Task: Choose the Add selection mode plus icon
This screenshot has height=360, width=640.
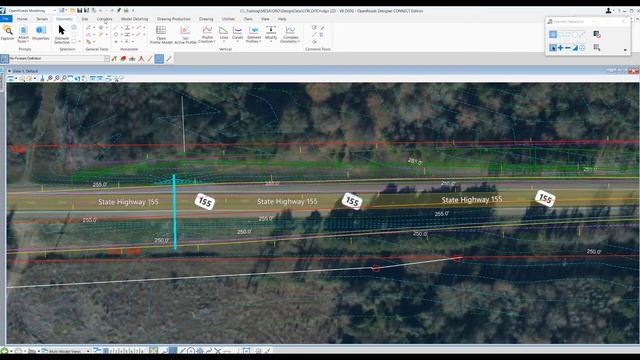Action: coord(560,48)
